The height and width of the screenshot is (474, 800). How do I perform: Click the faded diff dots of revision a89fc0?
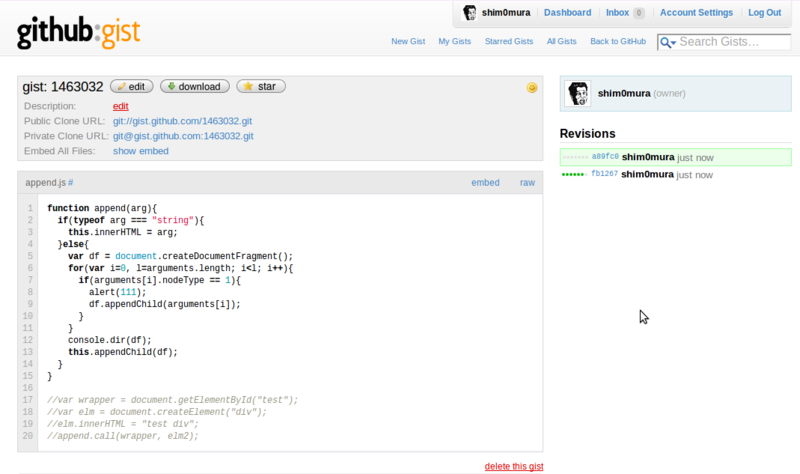pos(574,157)
